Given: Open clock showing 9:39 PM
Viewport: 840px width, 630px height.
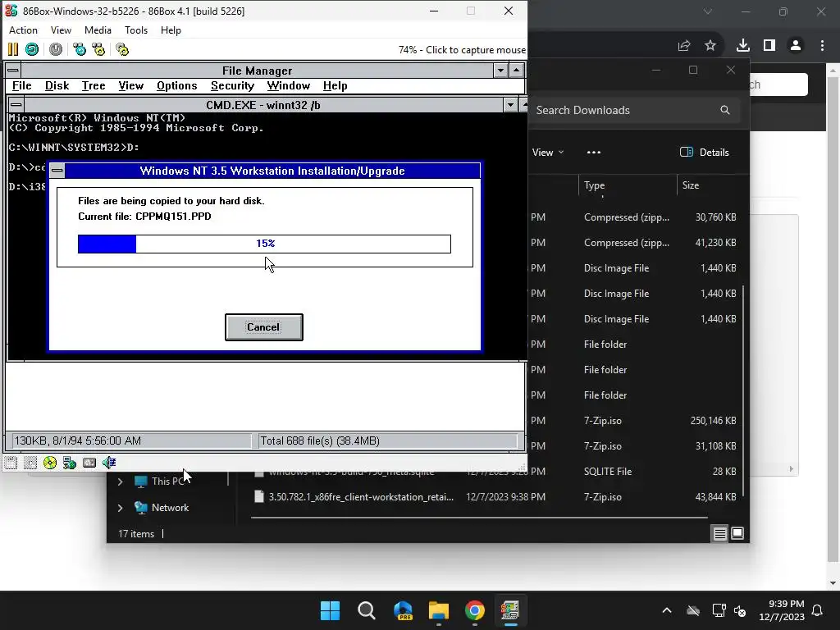Looking at the screenshot, I should click(x=782, y=610).
